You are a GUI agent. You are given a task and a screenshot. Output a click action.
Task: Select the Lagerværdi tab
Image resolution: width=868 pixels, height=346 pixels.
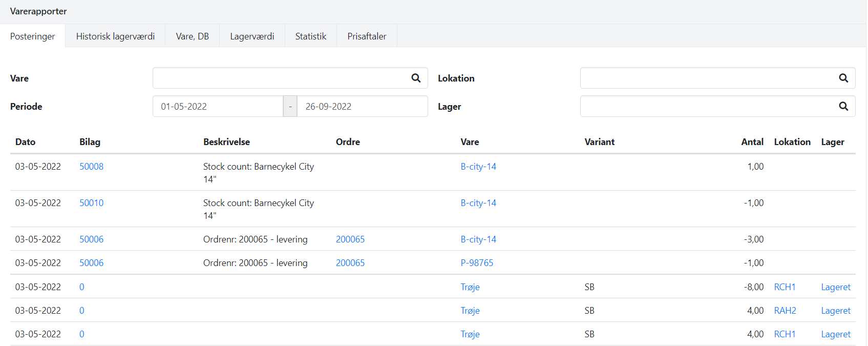point(252,36)
